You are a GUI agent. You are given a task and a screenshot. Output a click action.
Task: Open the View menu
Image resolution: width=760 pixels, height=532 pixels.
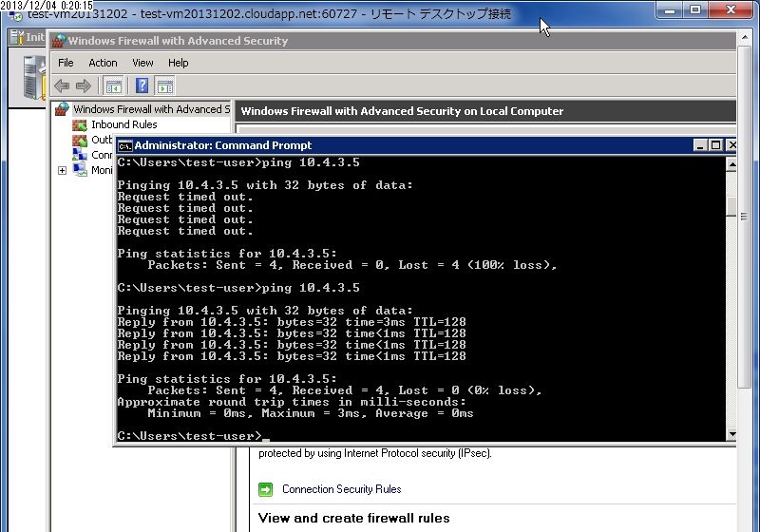point(142,63)
